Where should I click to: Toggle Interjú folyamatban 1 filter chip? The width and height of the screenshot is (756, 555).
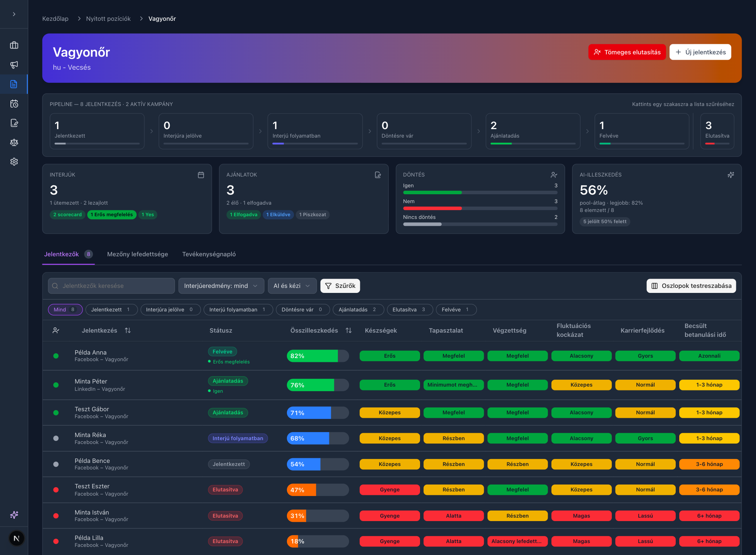coord(238,309)
